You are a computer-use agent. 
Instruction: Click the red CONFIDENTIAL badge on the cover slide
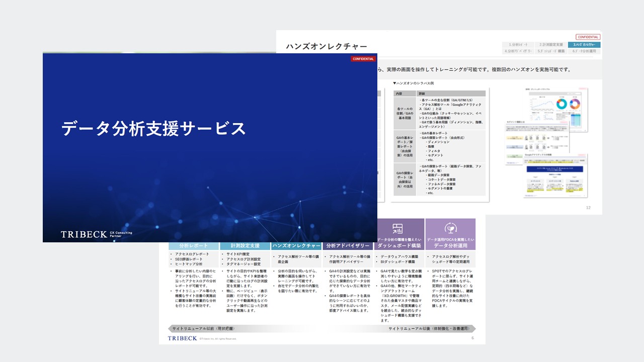coord(363,59)
